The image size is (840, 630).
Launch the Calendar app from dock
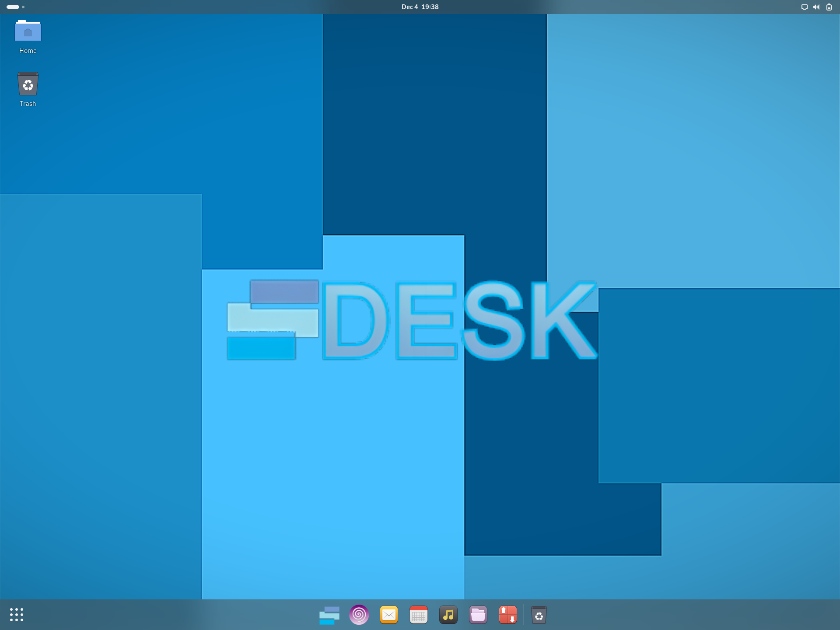(419, 615)
